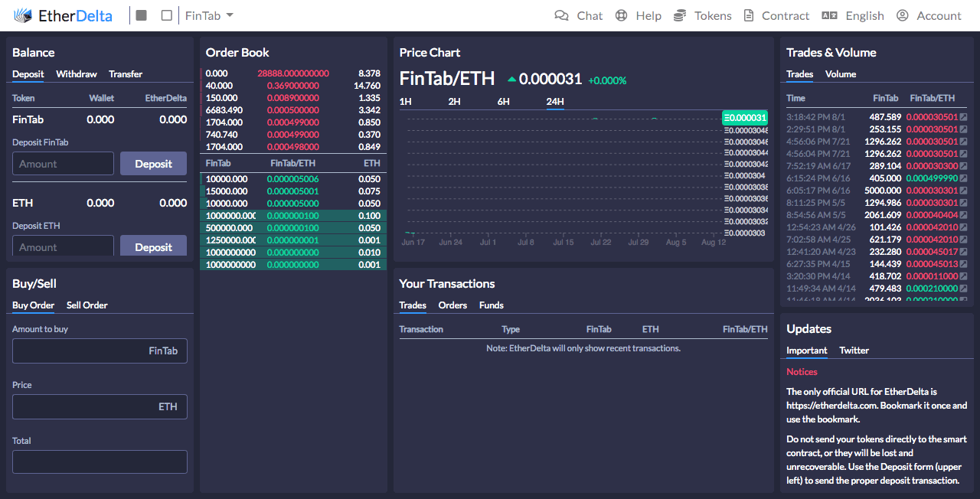Open trade link icon for 3:18:42 PM 8/1
980x499 pixels.
963,117
